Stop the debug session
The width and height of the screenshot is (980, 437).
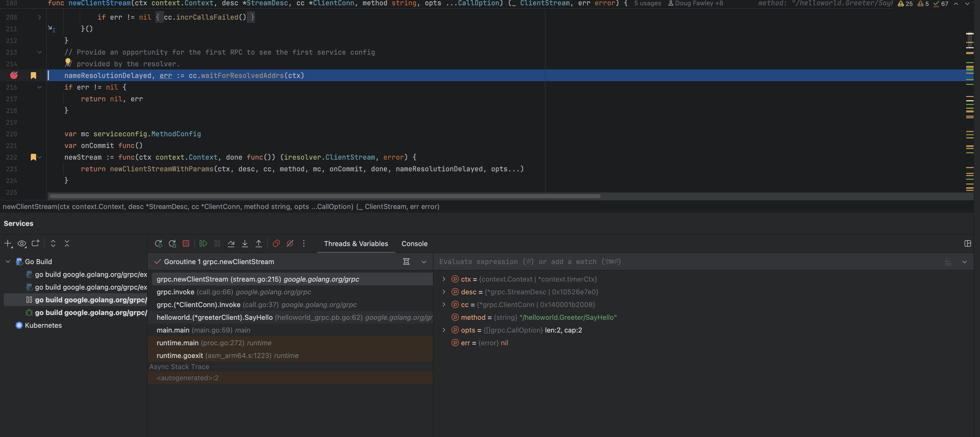click(x=186, y=244)
